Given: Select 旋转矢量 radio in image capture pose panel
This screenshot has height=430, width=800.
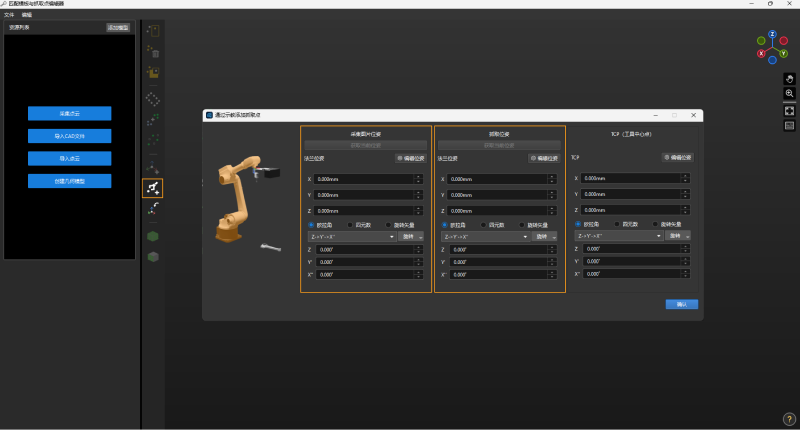Looking at the screenshot, I should 388,225.
